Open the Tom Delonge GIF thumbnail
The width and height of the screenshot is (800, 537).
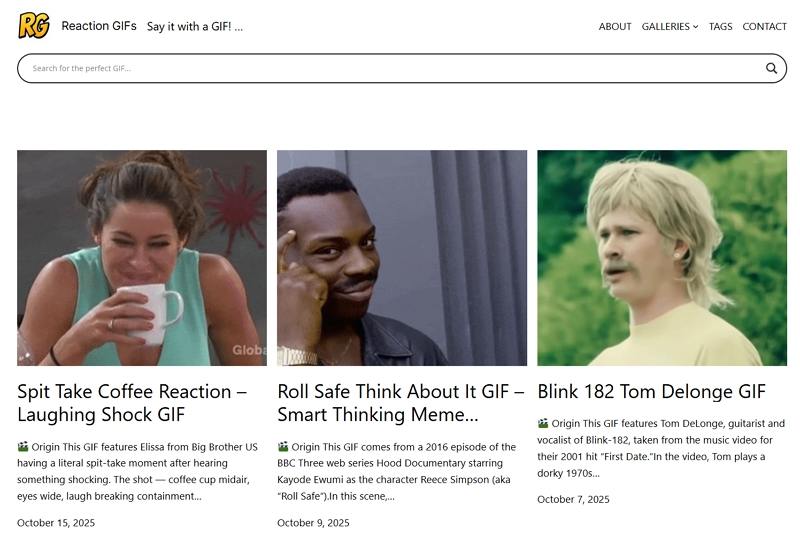coord(662,258)
